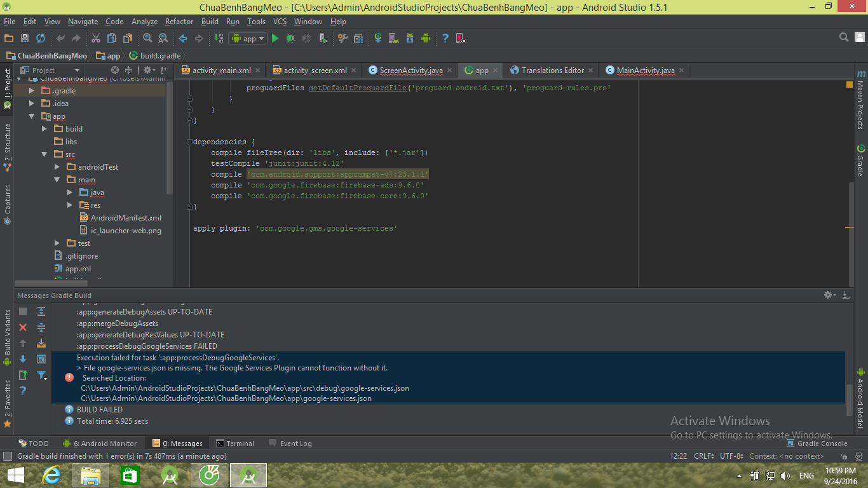
Task: Expand the java folder in project tree
Action: pyautogui.click(x=70, y=193)
